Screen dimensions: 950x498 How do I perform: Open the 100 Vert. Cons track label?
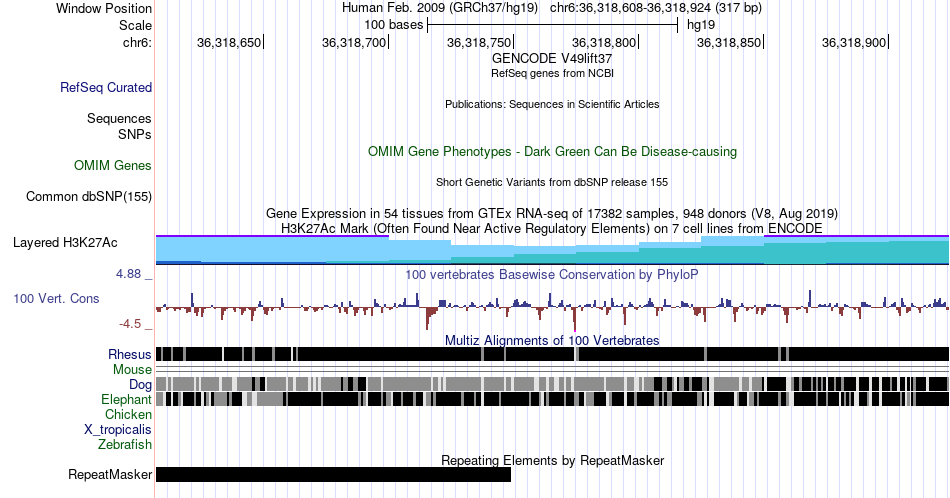click(x=56, y=298)
